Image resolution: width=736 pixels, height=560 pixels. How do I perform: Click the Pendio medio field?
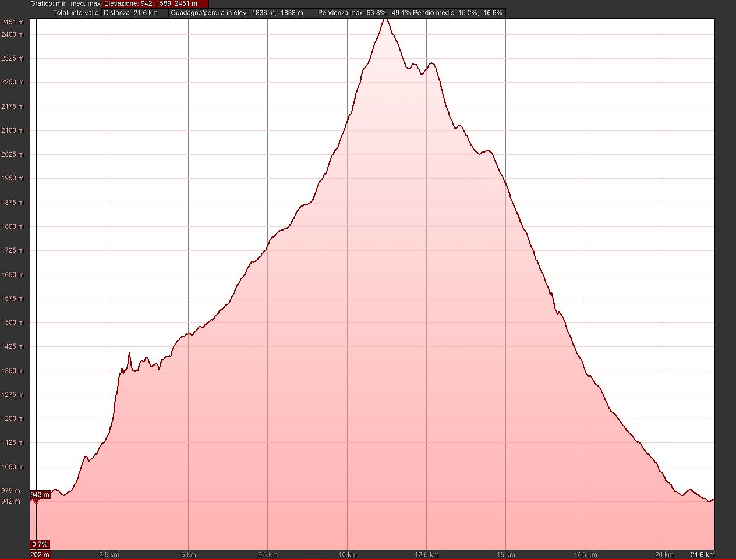click(x=458, y=12)
